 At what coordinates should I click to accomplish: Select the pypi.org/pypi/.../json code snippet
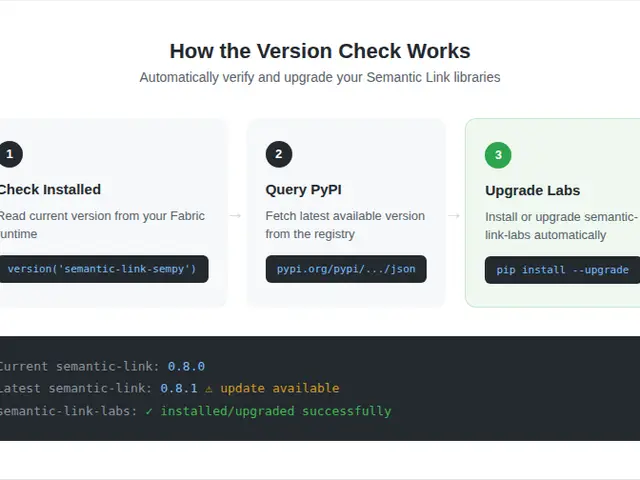(346, 269)
